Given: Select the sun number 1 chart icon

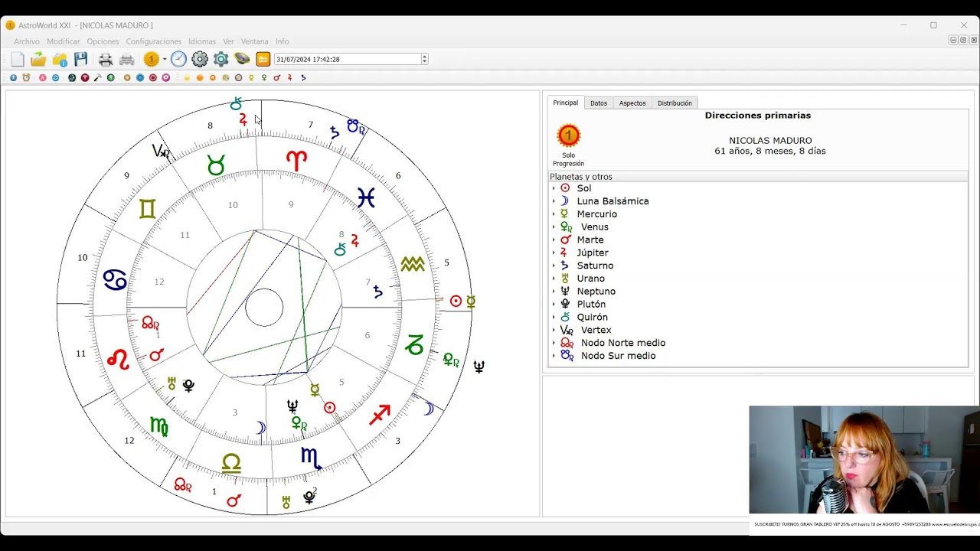Looking at the screenshot, I should [x=151, y=58].
